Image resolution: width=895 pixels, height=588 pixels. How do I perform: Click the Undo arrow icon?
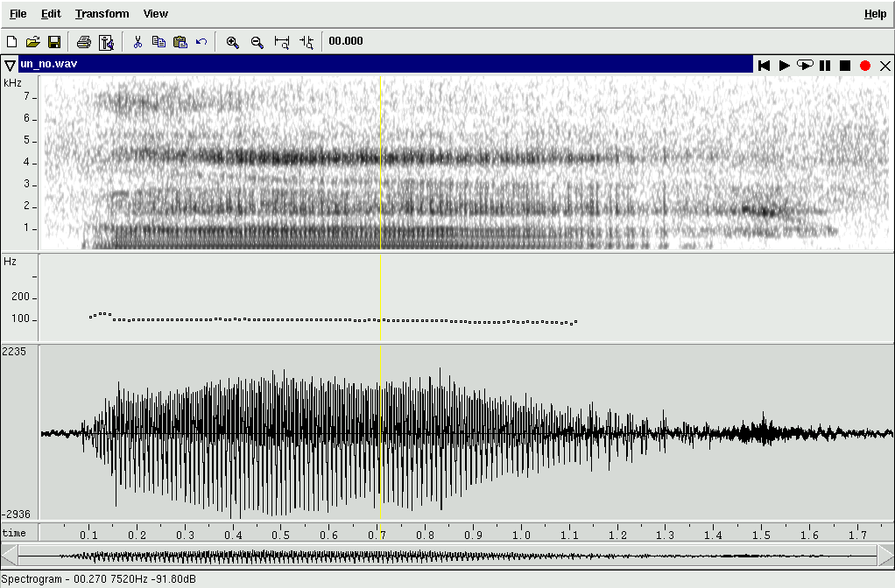(x=201, y=41)
